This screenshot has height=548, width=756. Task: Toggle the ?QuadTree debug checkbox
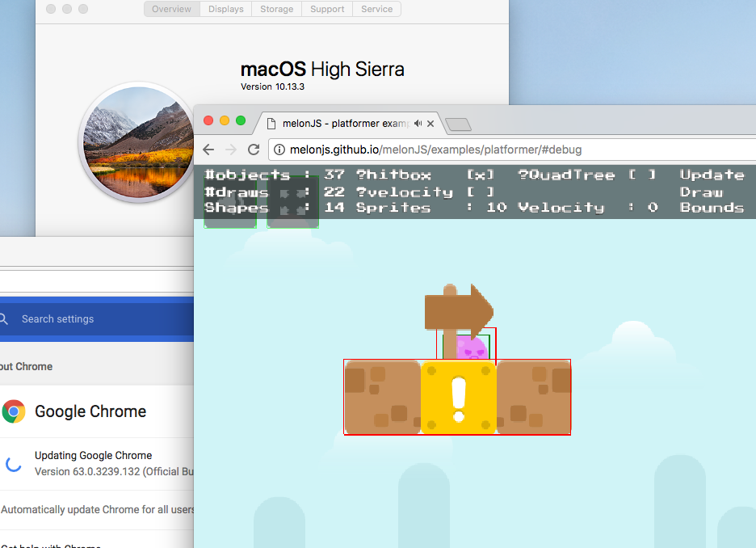click(x=642, y=175)
